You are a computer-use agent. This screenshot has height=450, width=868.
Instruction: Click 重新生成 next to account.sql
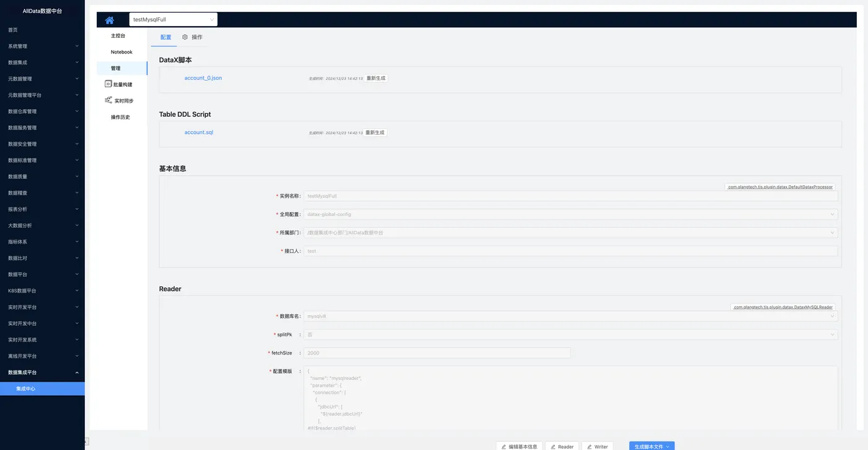click(x=375, y=133)
